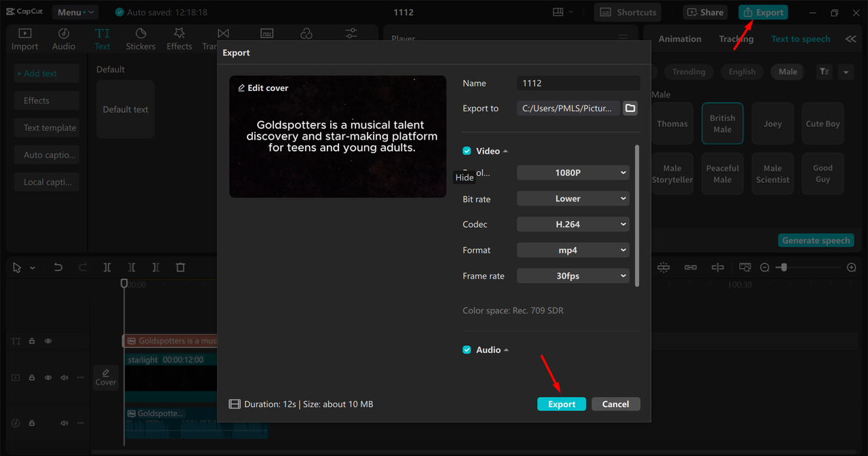Click Edit cover on the preview
Viewport: 868px width, 456px height.
point(262,88)
